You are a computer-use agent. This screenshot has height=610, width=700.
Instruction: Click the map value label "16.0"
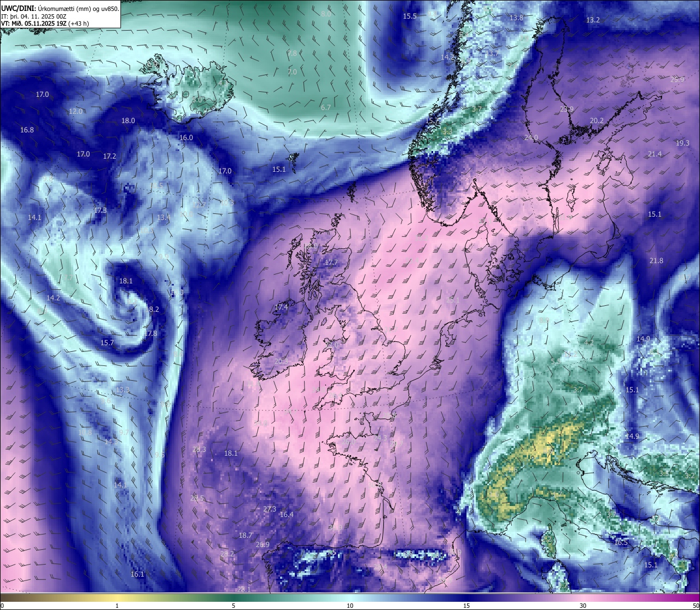pos(186,138)
